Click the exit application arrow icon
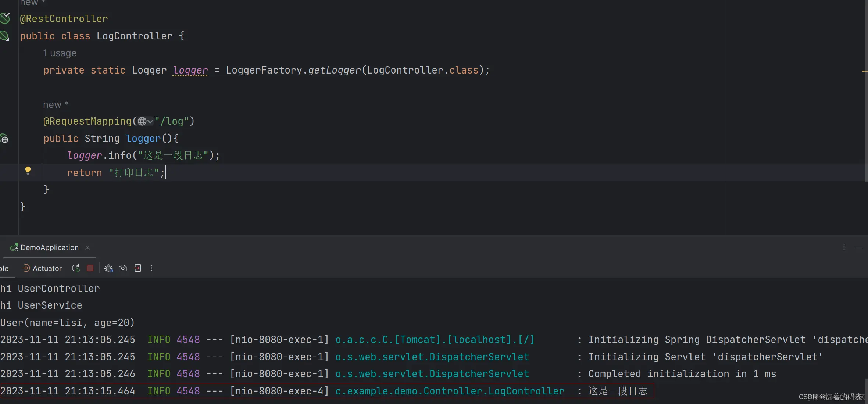Viewport: 868px width, 404px height. click(137, 268)
